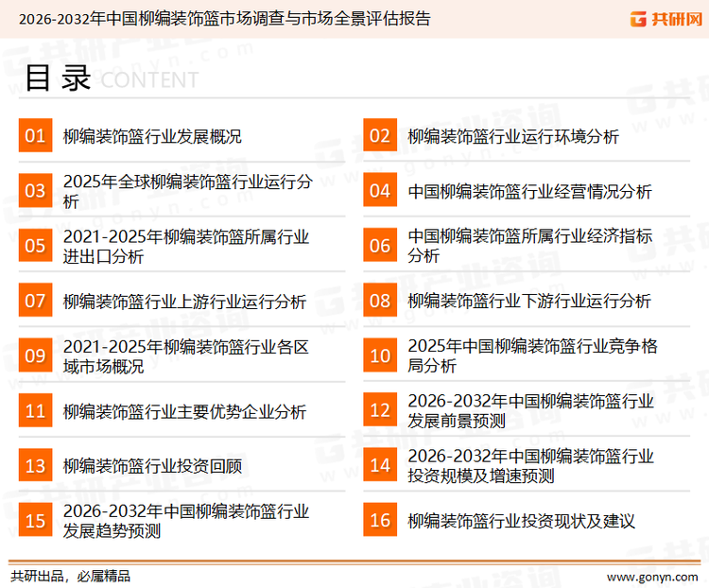
Task: Click the orange 09 number box
Action: [x=35, y=355]
